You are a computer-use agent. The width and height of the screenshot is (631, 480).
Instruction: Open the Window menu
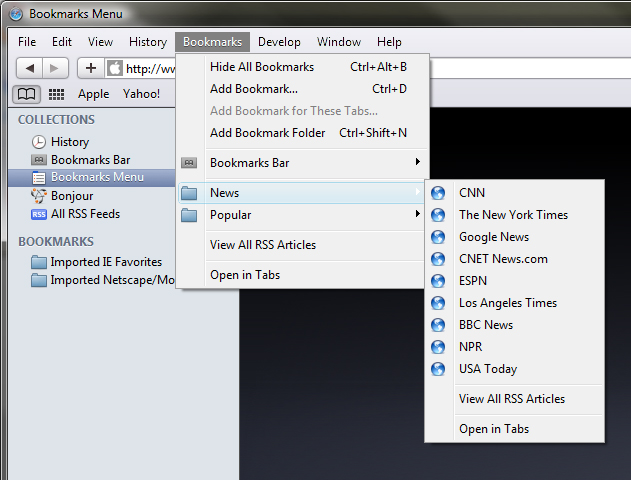(x=339, y=42)
